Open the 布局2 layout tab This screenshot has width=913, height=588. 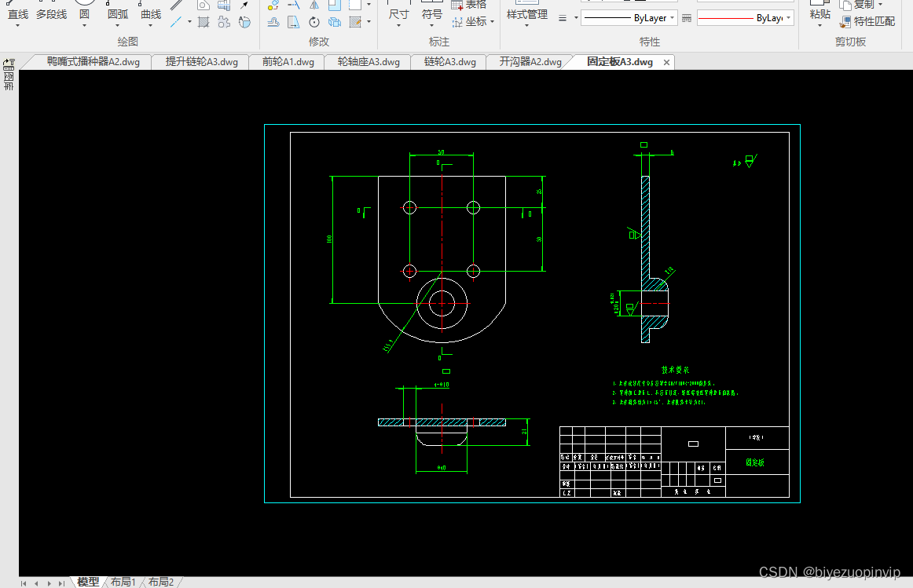pyautogui.click(x=161, y=583)
